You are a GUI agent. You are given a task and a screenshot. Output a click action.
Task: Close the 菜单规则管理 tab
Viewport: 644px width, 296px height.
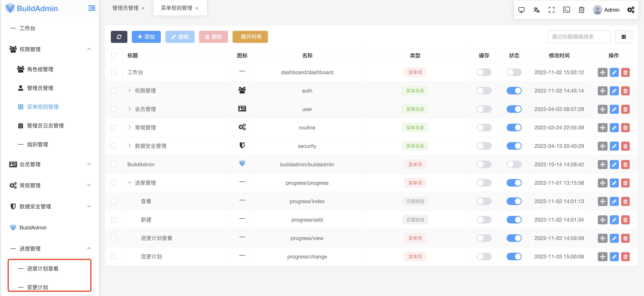[x=197, y=8]
